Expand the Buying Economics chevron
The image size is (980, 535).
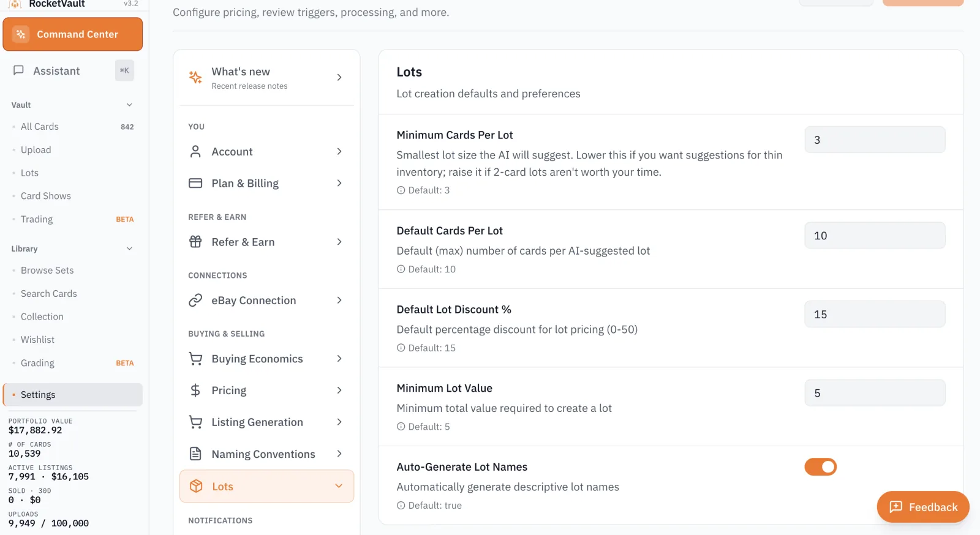pos(339,359)
